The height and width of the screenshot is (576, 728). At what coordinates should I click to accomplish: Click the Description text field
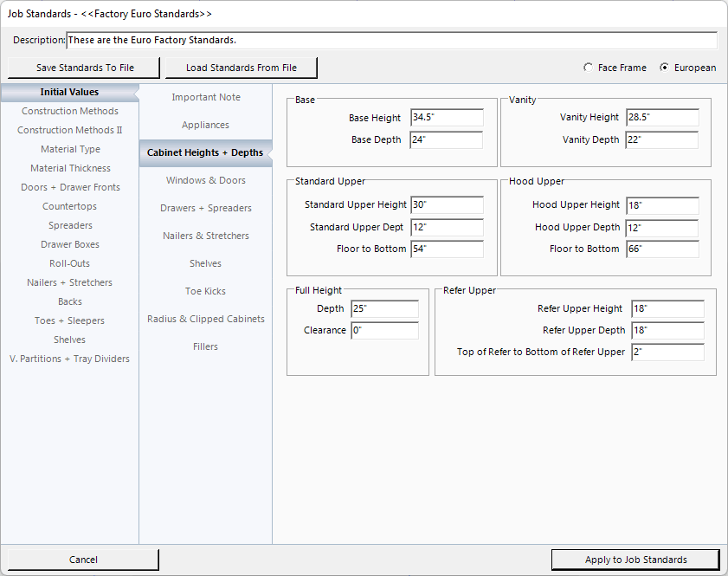[391, 41]
